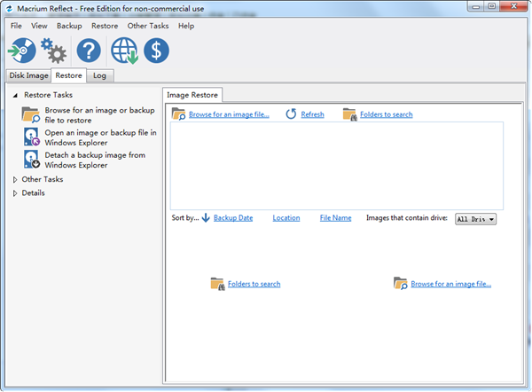Screen dimensions: 532x392
Task: Click the dollar sign purchase icon
Action: (x=156, y=51)
